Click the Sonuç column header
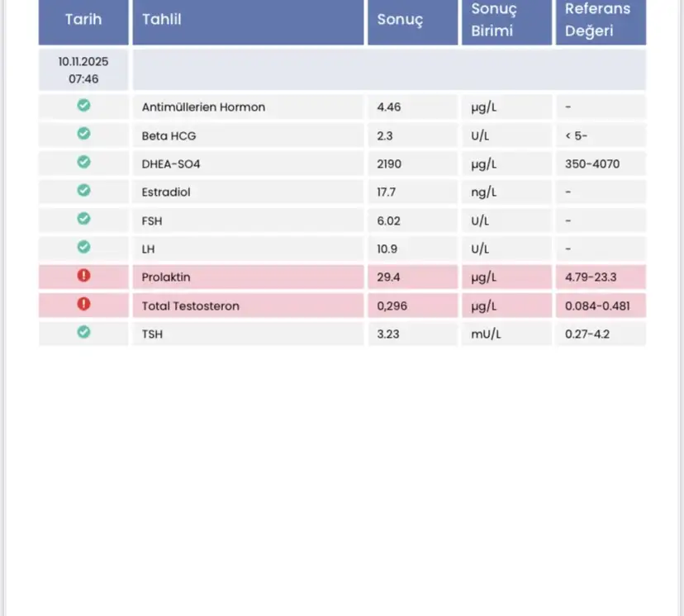 [x=400, y=20]
